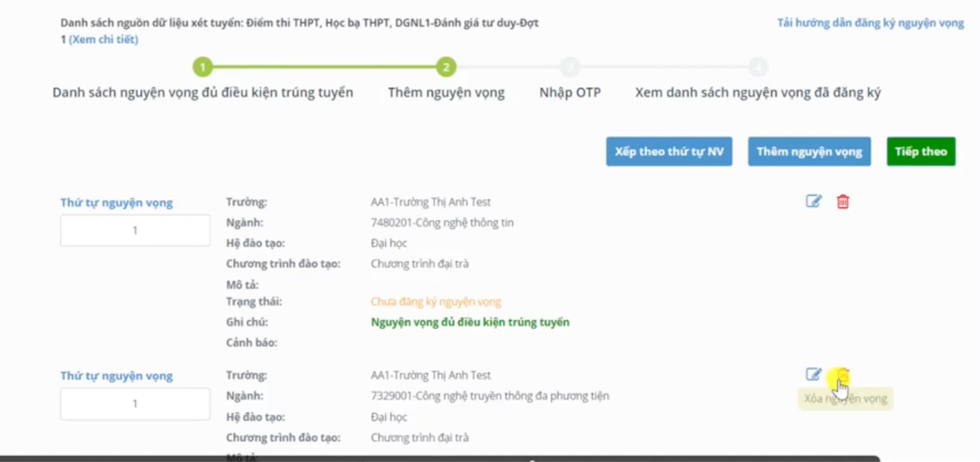The image size is (980, 462).
Task: Click the red trash icon on first wish
Action: click(843, 201)
